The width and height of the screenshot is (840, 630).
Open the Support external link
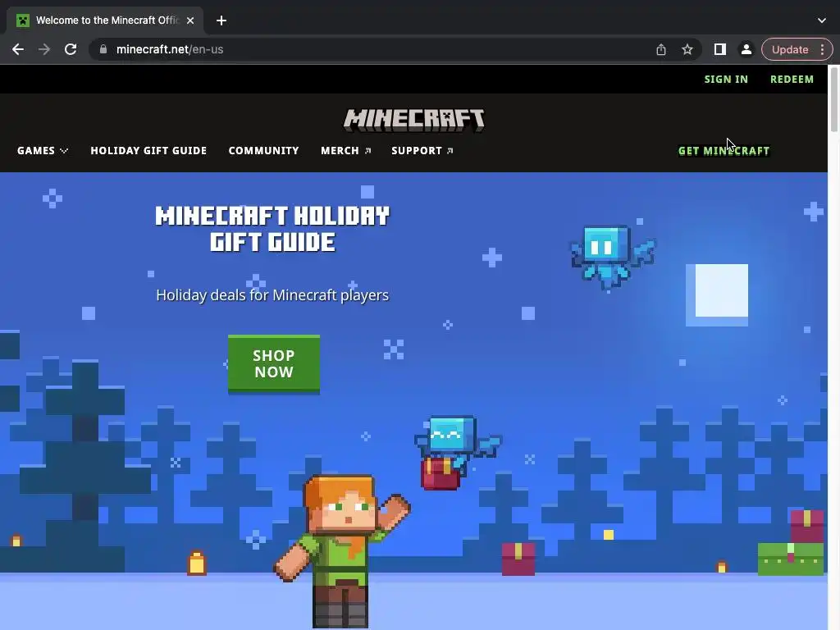[x=422, y=151]
